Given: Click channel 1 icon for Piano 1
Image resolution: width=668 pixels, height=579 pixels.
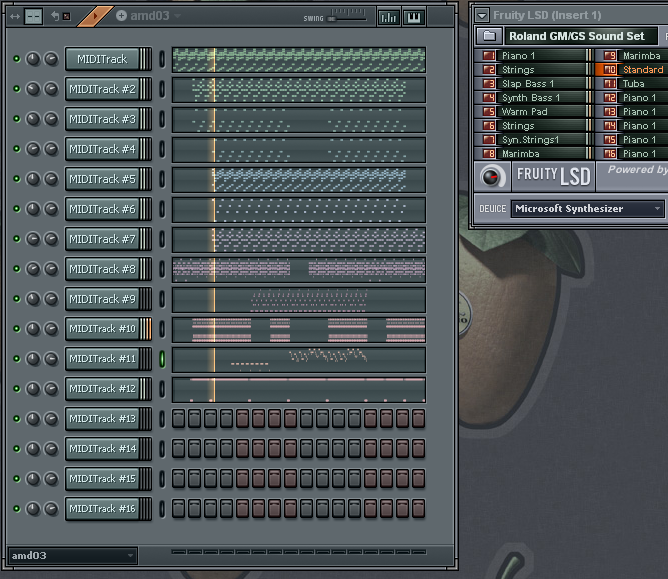Looking at the screenshot, I should [x=489, y=55].
